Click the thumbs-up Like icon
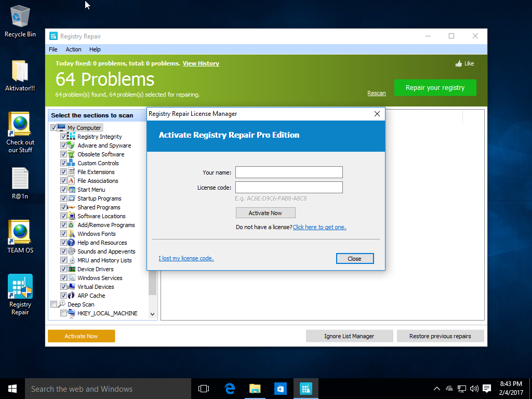This screenshot has height=399, width=532. click(459, 63)
